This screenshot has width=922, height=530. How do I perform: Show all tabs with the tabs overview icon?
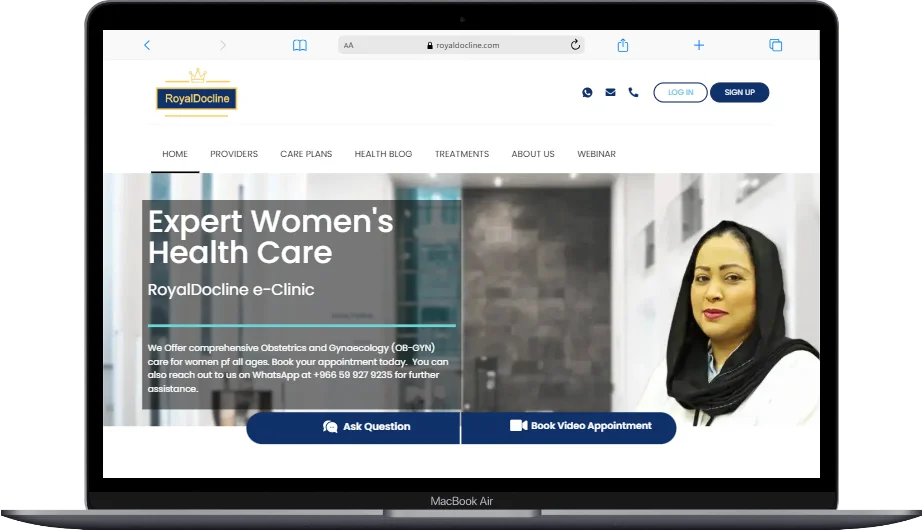[x=776, y=45]
